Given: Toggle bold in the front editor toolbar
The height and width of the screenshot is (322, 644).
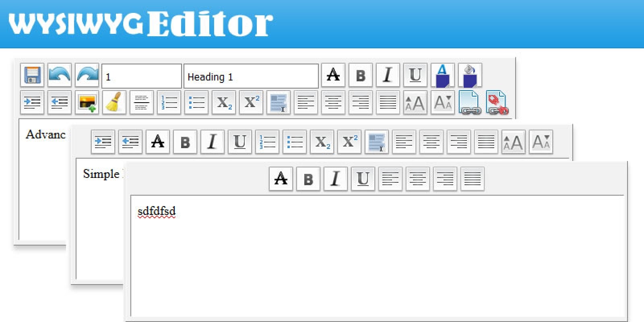Looking at the screenshot, I should 308,179.
